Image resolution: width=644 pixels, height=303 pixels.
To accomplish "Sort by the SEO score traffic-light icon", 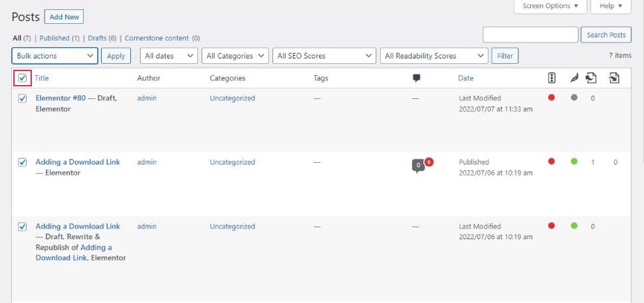I will click(x=552, y=78).
